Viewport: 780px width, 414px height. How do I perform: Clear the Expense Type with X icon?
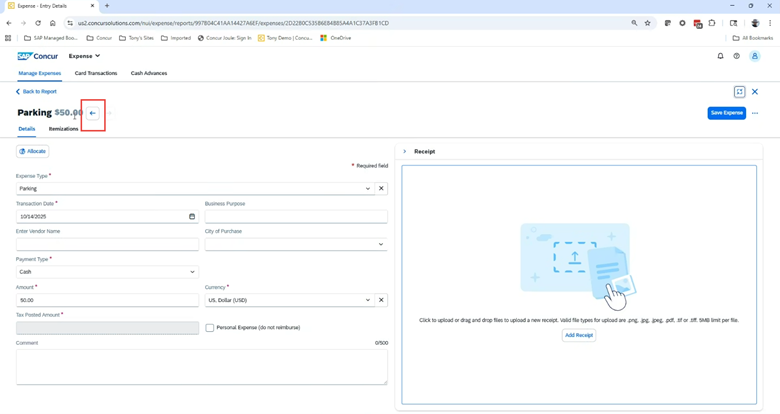[381, 188]
